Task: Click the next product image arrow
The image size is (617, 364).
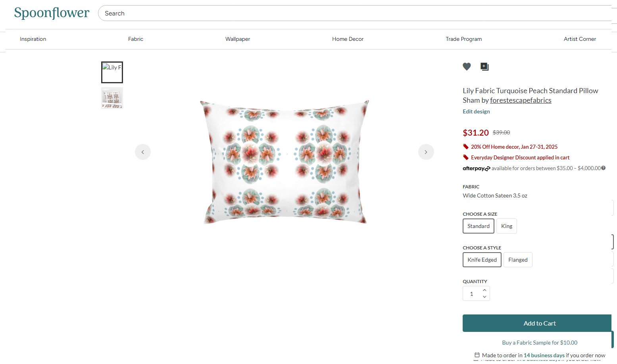Action: point(426,152)
